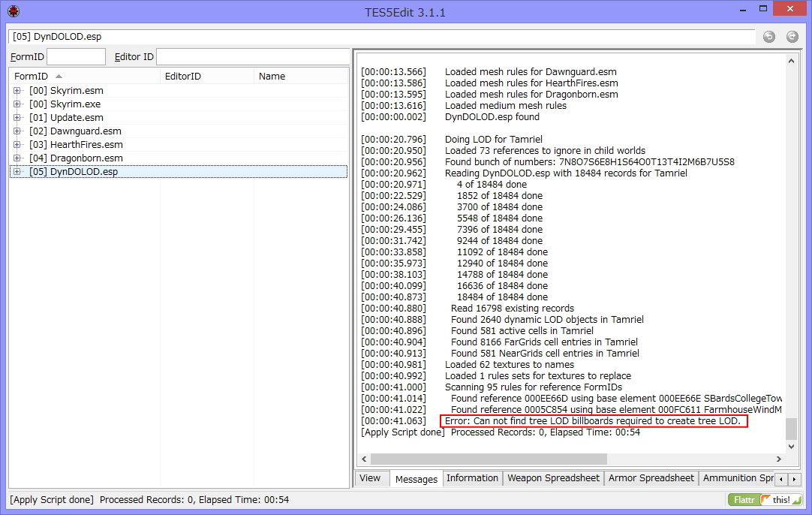Expand the HearthFires.esm tree node

pyautogui.click(x=17, y=145)
